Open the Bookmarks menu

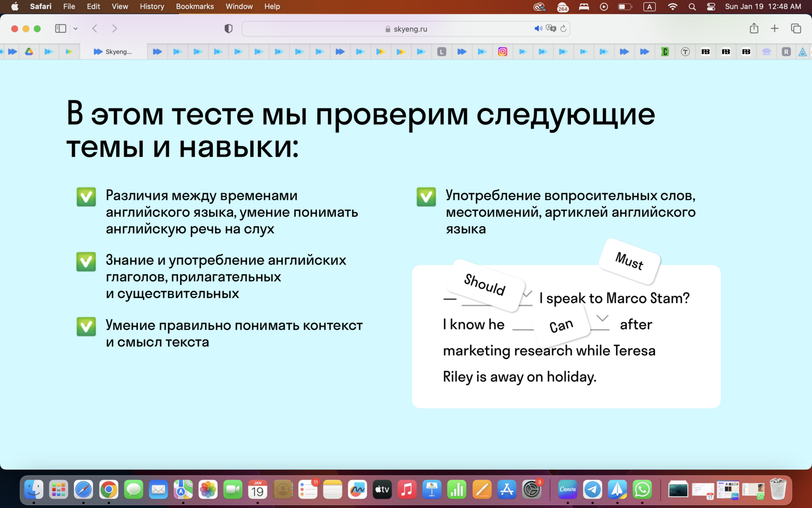195,6
